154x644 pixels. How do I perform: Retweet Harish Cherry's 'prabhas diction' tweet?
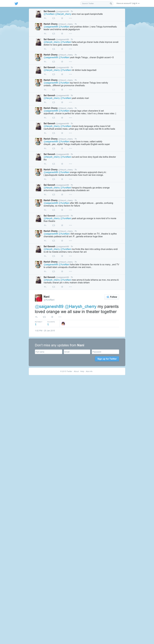click(x=53, y=34)
